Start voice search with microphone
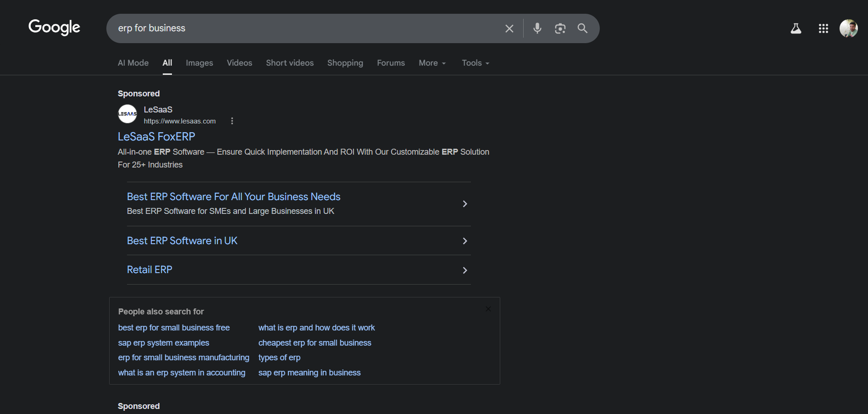Viewport: 868px width, 414px height. [x=537, y=28]
